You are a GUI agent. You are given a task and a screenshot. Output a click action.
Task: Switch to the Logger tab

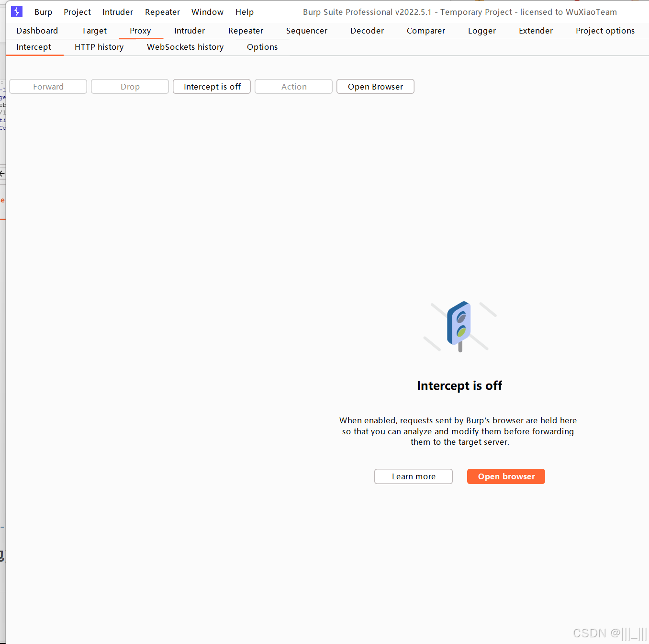482,31
